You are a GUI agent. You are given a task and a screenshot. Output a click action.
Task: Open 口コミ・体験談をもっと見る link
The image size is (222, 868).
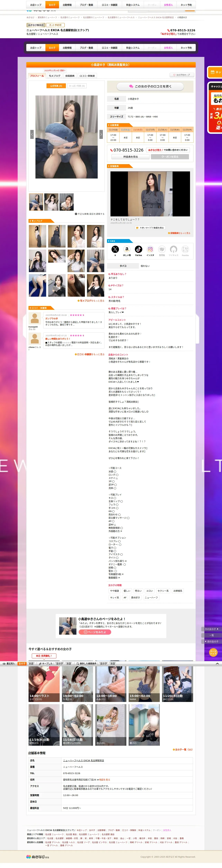(x=90, y=354)
